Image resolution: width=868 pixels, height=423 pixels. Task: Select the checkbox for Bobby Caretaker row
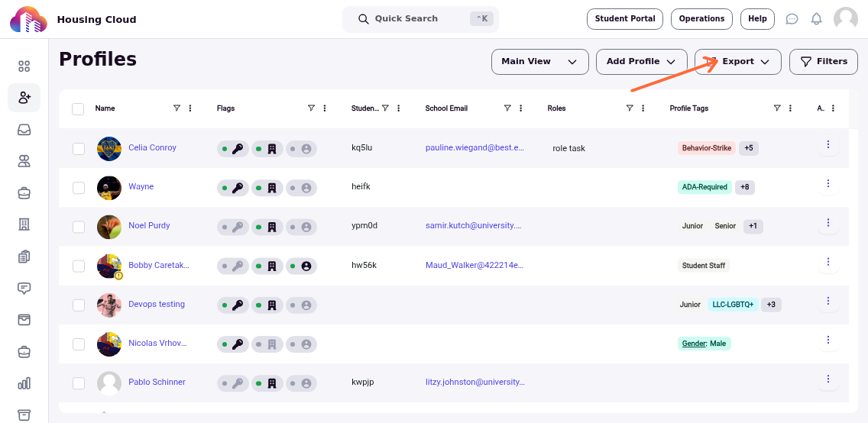point(79,266)
